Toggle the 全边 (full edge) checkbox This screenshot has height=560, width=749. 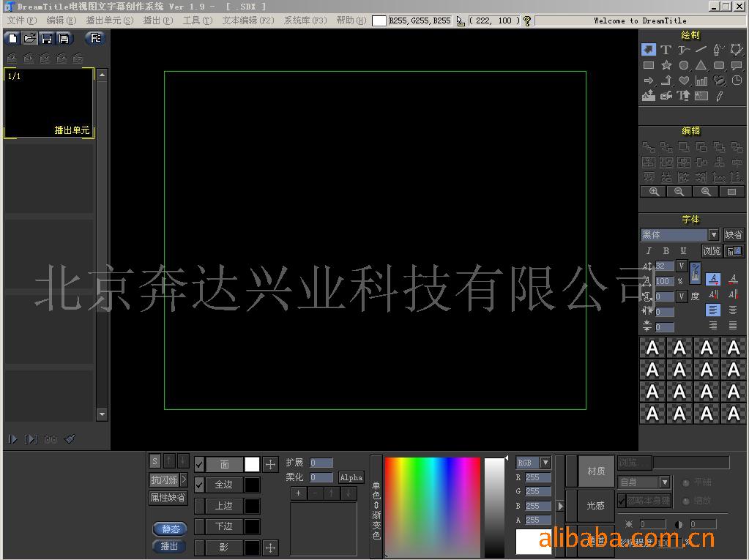pyautogui.click(x=199, y=485)
